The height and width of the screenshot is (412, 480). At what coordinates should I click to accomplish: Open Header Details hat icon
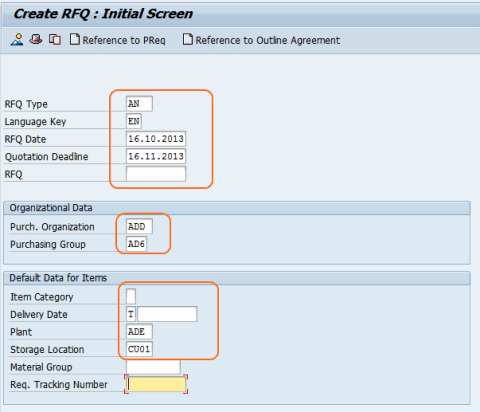(x=36, y=39)
